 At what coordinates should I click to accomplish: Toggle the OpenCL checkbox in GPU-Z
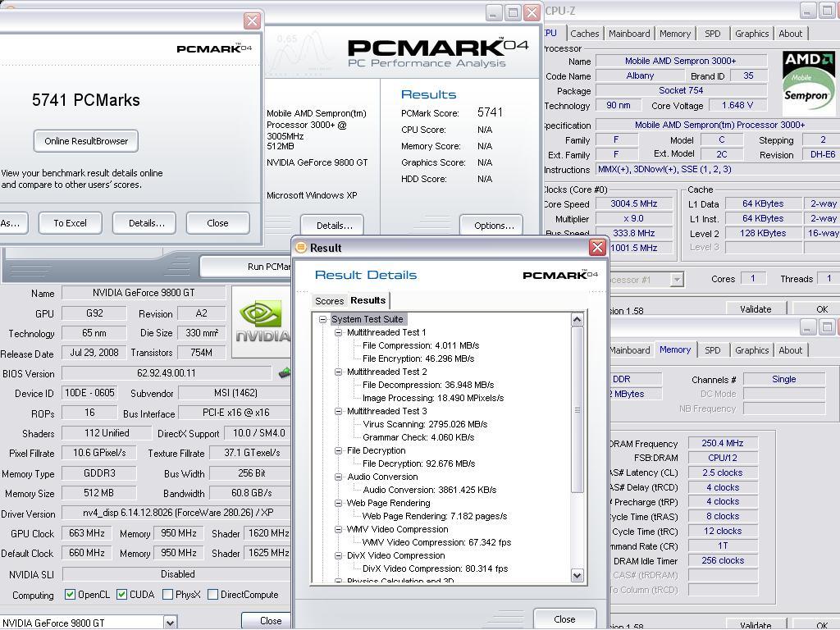[70, 594]
